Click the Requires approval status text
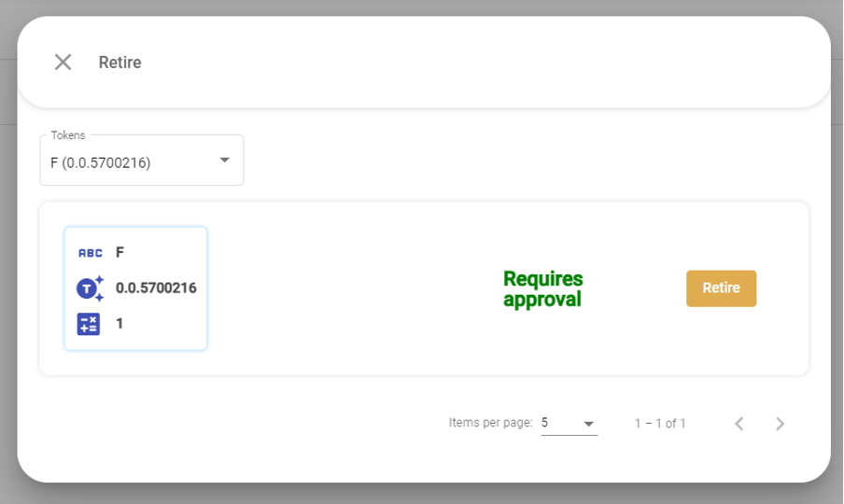 click(542, 289)
